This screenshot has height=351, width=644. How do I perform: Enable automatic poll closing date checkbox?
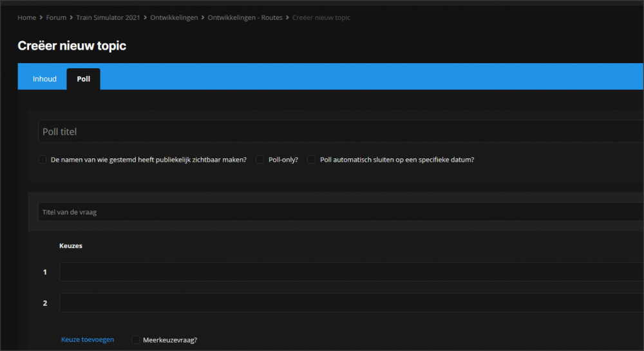point(312,160)
